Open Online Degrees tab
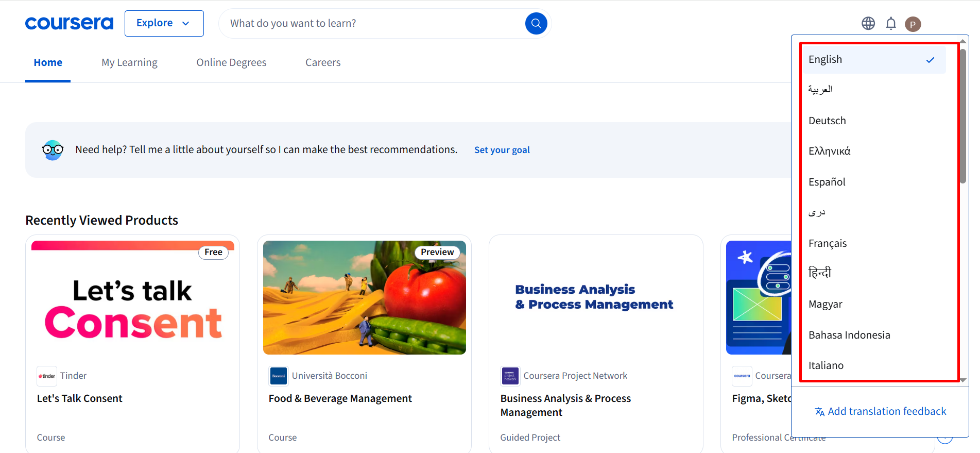980x453 pixels. (x=232, y=62)
